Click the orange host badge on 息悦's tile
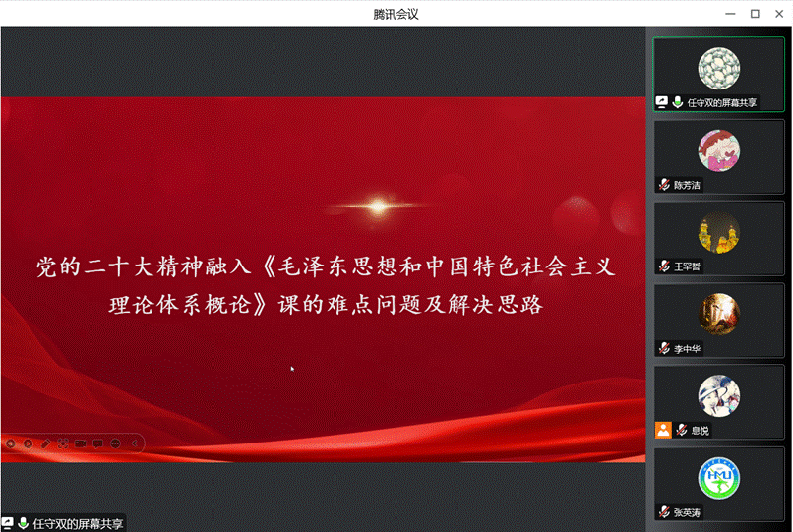The height and width of the screenshot is (532, 793). coord(664,430)
